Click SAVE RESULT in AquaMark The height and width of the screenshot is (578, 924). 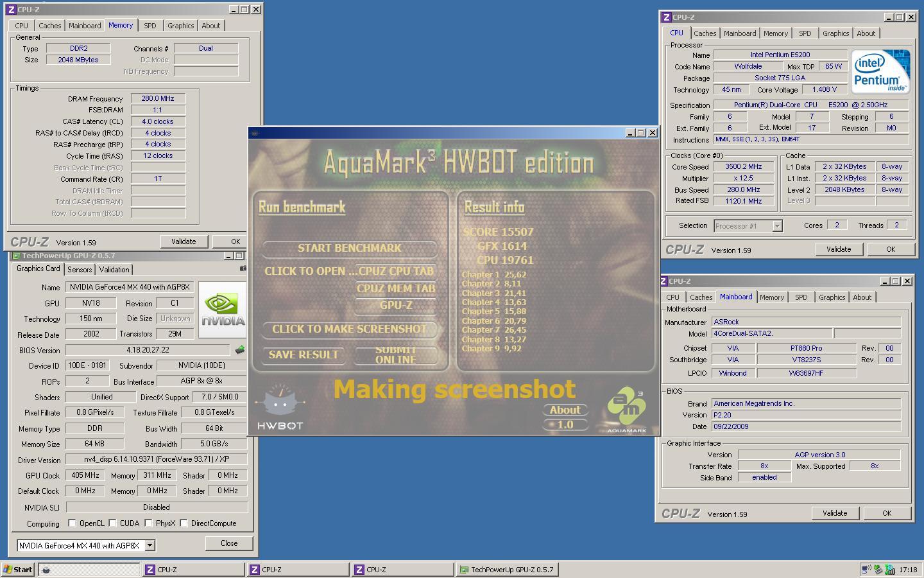(x=304, y=355)
